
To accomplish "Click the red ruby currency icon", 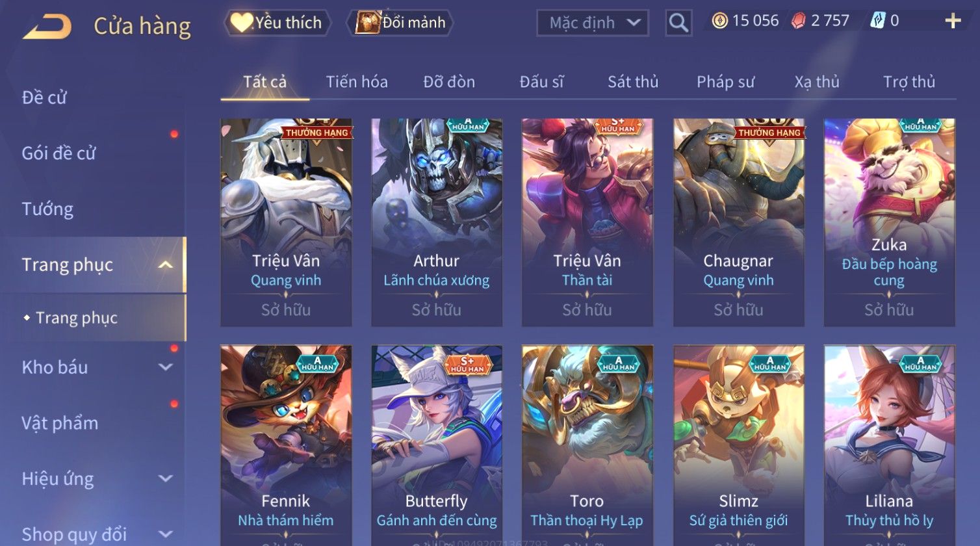I will 798,21.
